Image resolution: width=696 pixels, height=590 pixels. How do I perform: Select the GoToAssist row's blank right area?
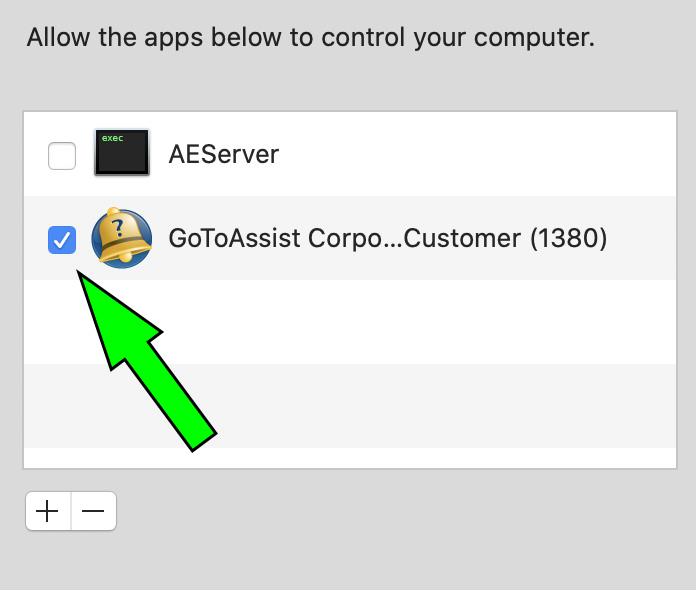(643, 238)
